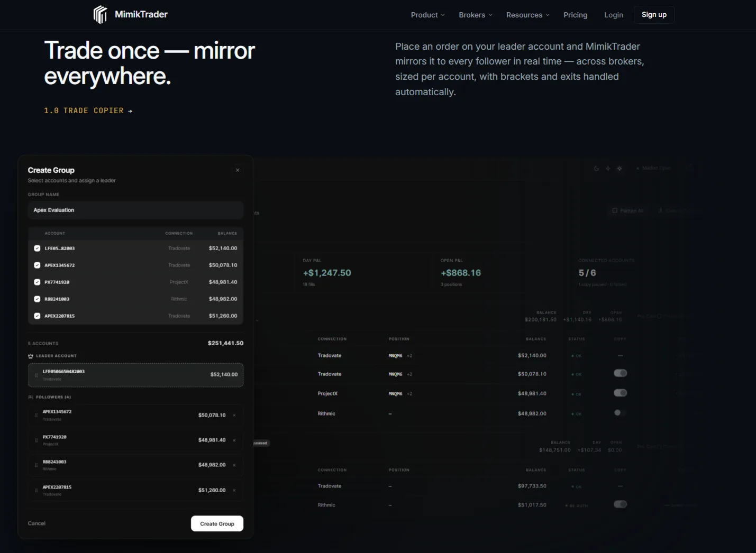This screenshot has height=553, width=756.
Task: Click the Flatten All square icon
Action: coord(615,210)
